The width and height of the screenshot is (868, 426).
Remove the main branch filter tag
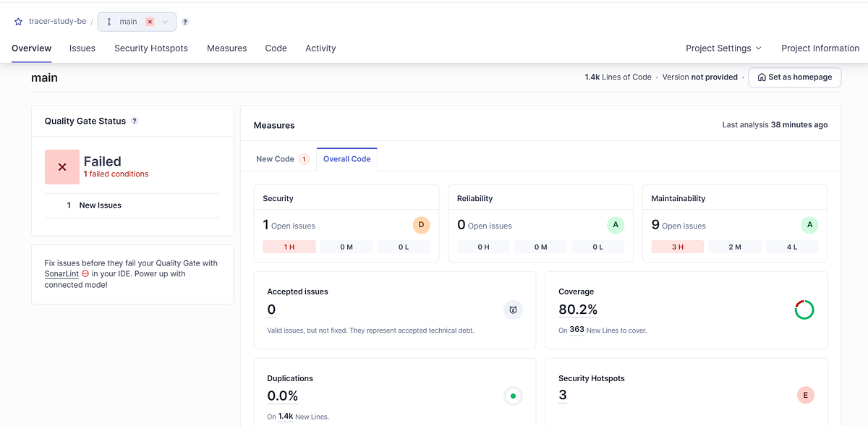pos(150,22)
